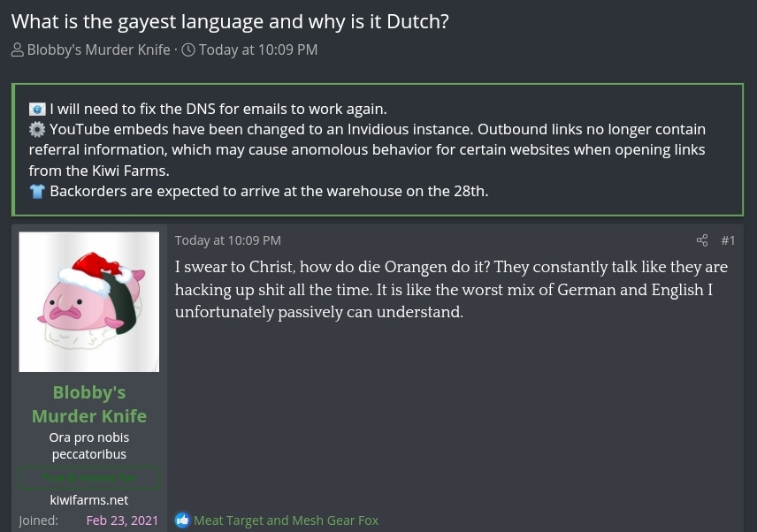Open thread starter Blobby's Murder Knife link
Viewport: 757px width, 532px height.
coord(98,50)
